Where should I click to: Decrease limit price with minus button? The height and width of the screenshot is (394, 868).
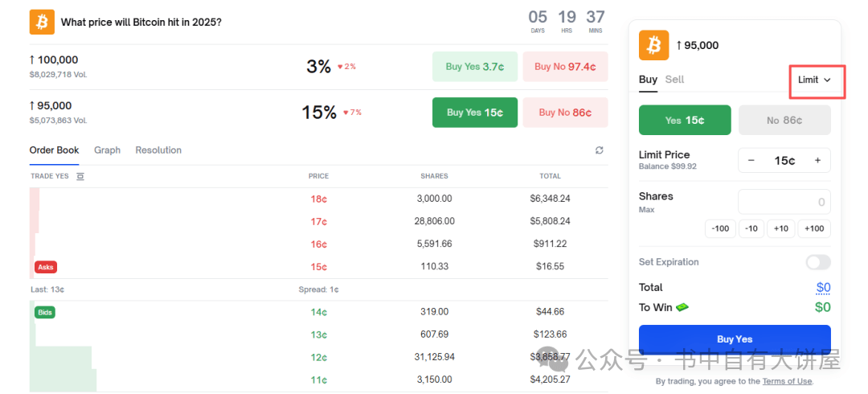[751, 161]
